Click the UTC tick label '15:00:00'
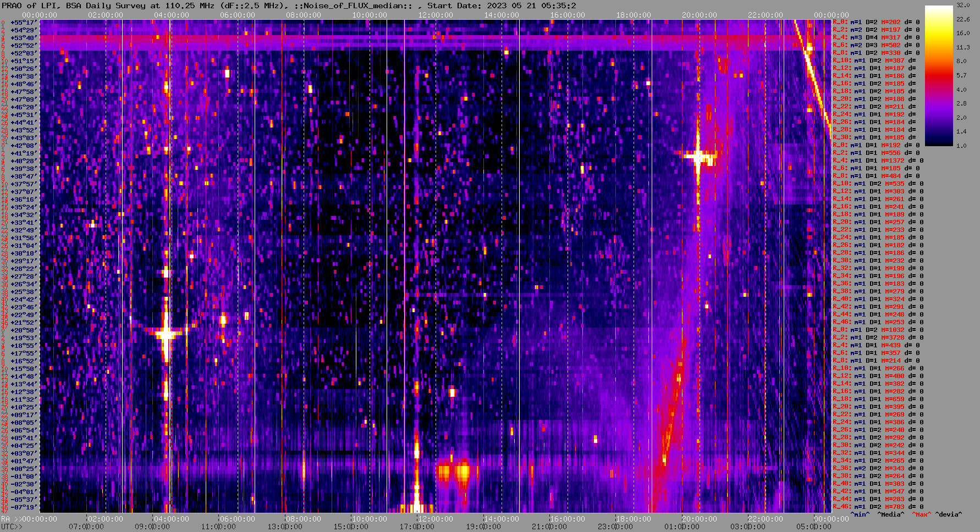Viewport: 980px width, 532px height. coord(350,527)
